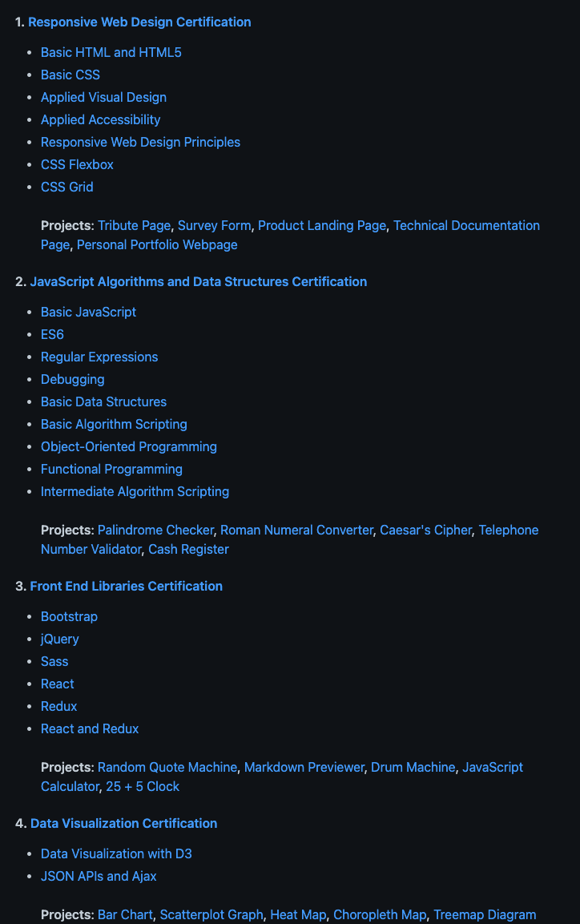The image size is (580, 924).
Task: Open the Palindrome Checker project
Action: 155,531
